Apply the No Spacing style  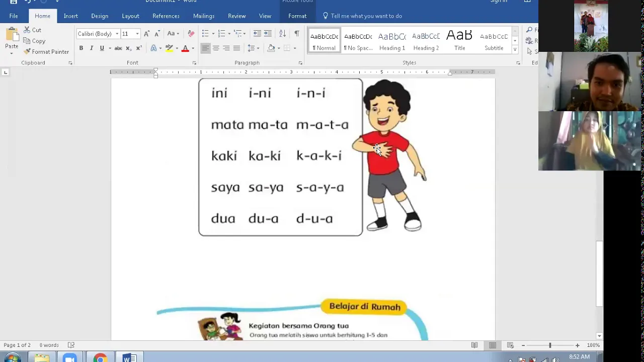(x=358, y=41)
